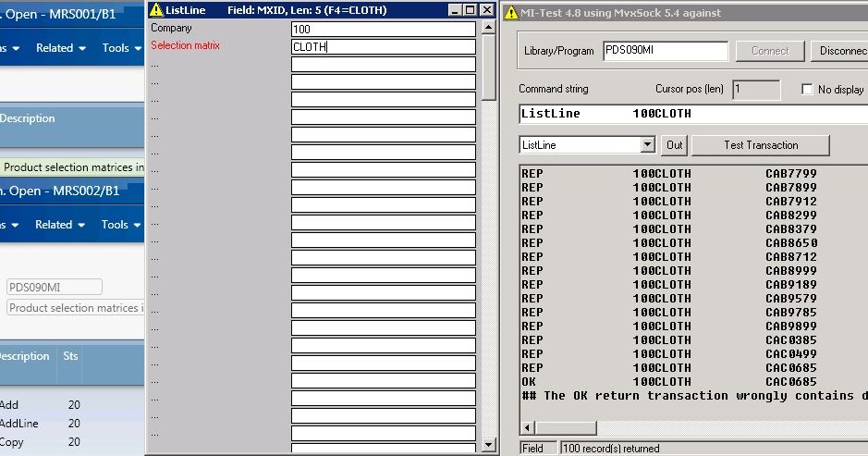Viewport: 868px width, 456px height.
Task: Click the Product selection matrices row in MRS001
Action: (72, 167)
